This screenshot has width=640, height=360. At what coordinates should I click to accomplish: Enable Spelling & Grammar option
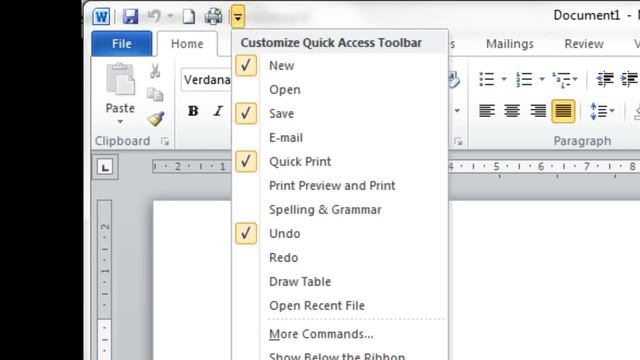point(340,210)
